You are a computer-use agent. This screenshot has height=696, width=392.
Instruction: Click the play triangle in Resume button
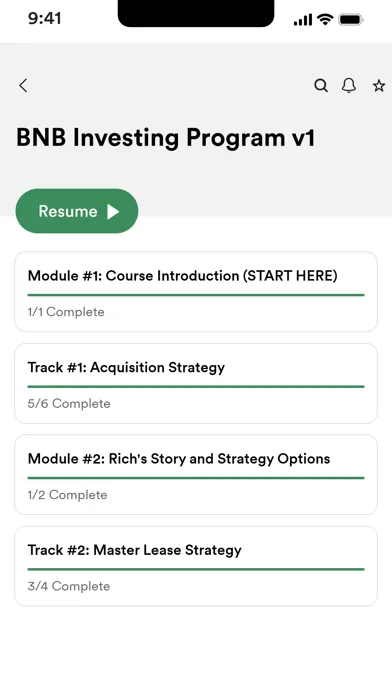(113, 212)
